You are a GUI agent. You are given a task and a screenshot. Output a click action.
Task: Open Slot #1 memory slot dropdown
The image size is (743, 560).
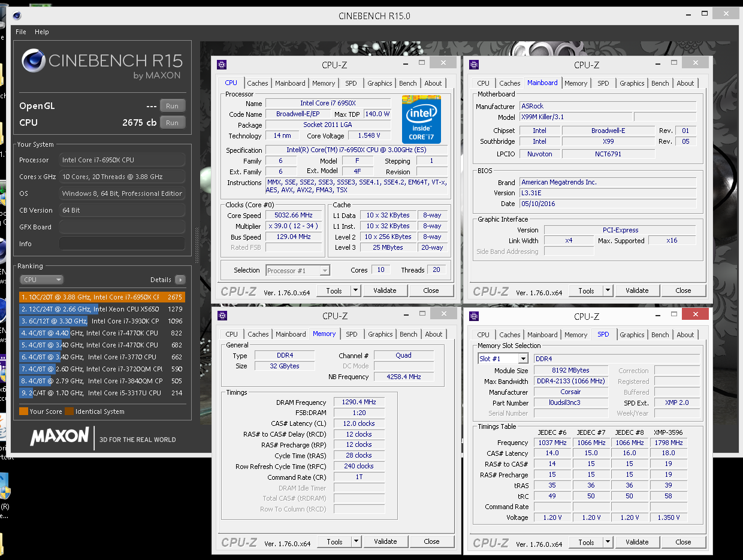(503, 359)
